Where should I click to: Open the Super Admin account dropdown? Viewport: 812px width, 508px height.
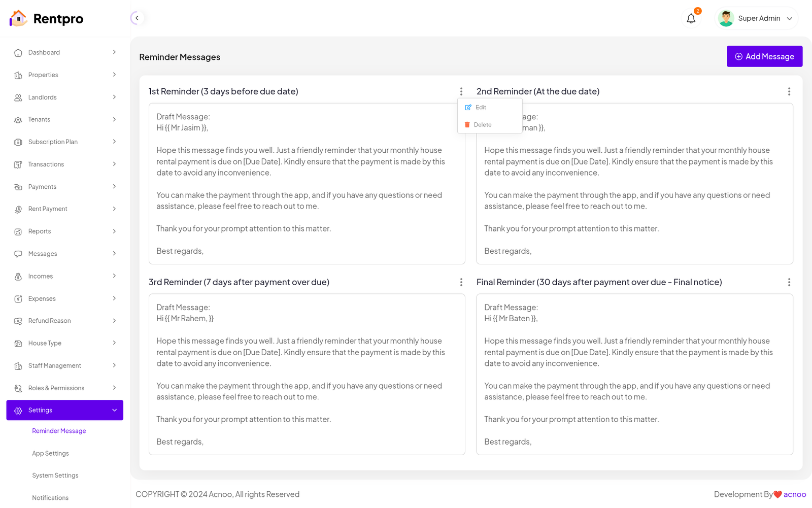pyautogui.click(x=789, y=18)
